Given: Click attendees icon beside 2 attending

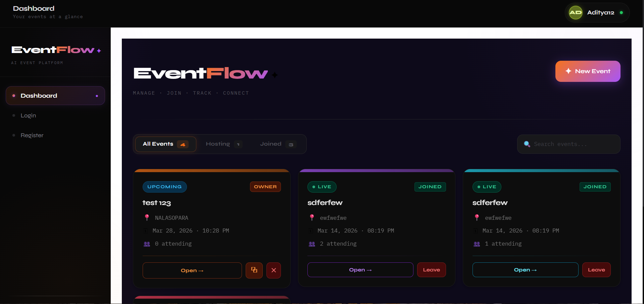Looking at the screenshot, I should 312,244.
